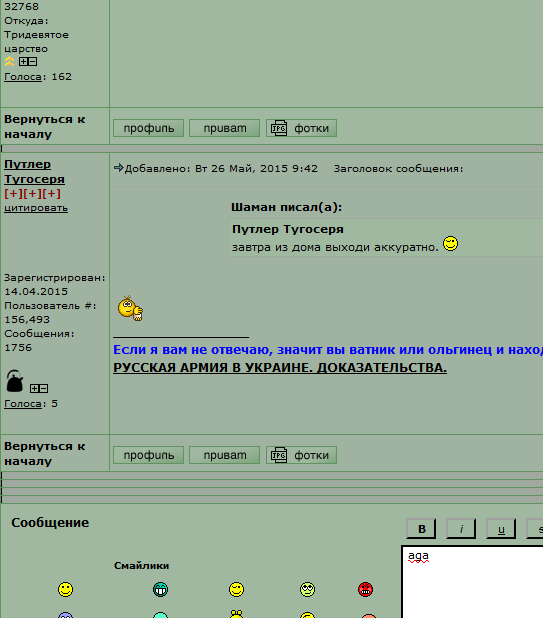Open Голоса link showing 162
543x618 pixels.
pyautogui.click(x=22, y=77)
